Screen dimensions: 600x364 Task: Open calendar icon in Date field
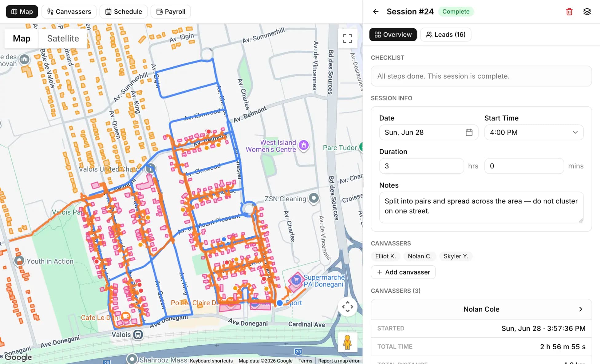point(469,133)
